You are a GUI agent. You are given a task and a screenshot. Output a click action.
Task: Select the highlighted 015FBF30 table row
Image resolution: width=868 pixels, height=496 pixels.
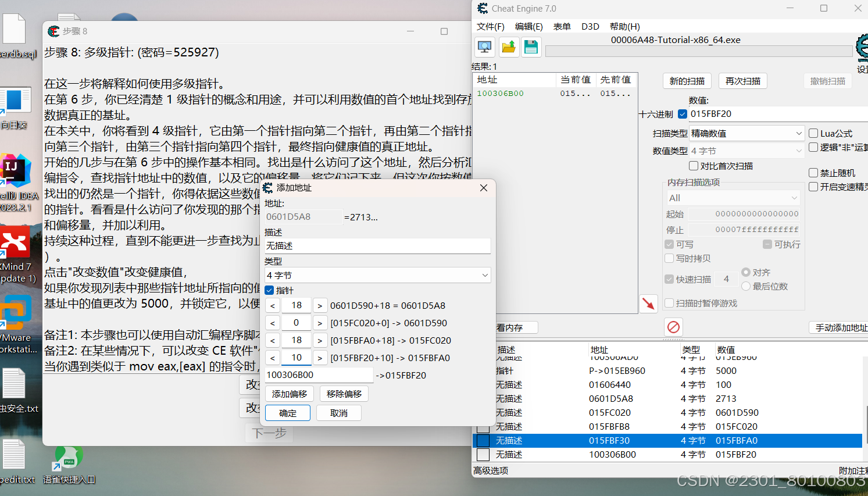click(668, 441)
